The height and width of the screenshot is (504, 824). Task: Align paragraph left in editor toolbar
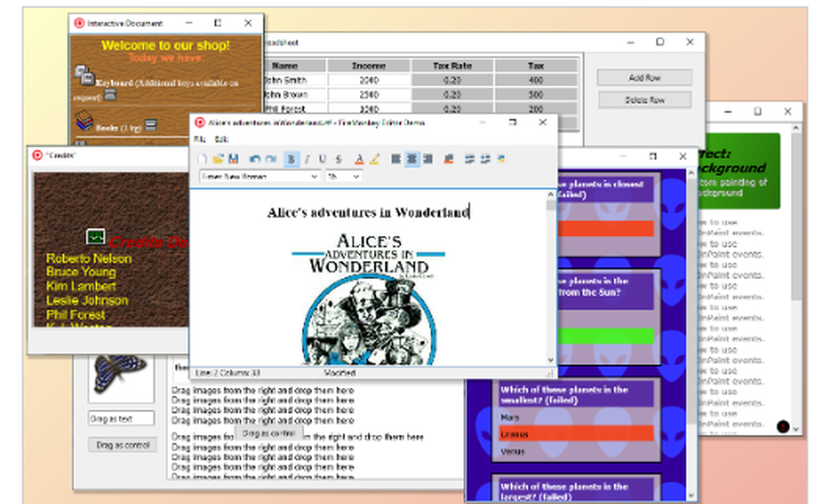[396, 159]
